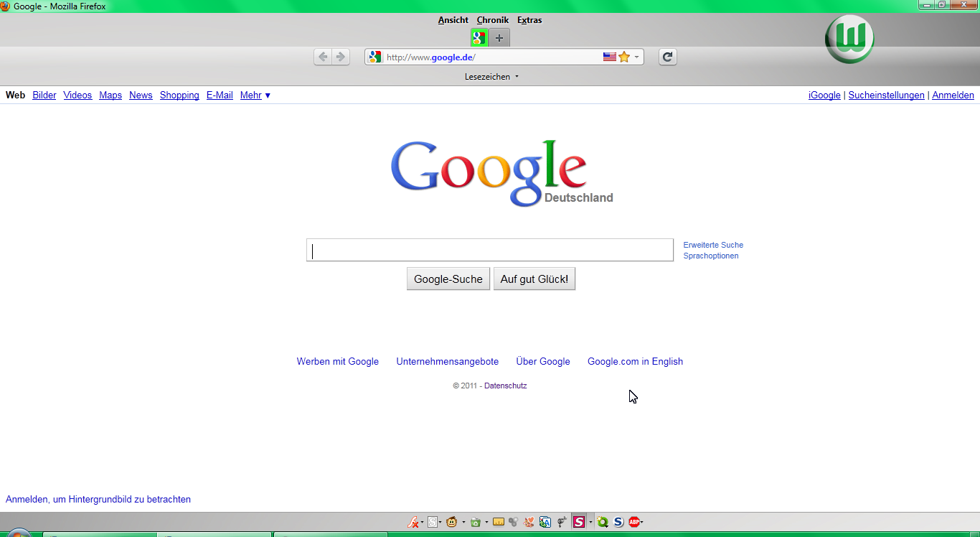Open the Adblock Plus dropdown arrow

coord(641,523)
